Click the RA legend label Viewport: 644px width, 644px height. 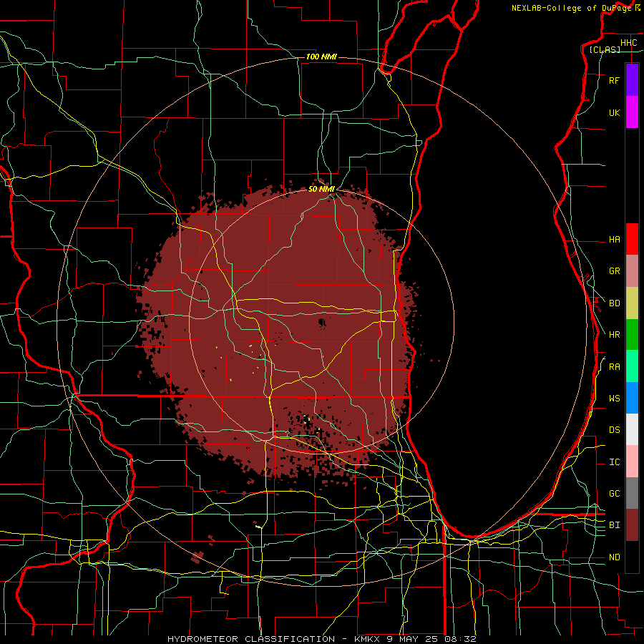click(x=615, y=366)
